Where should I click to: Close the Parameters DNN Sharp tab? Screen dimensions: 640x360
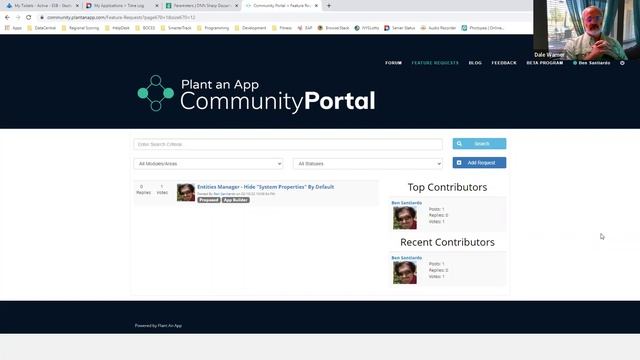click(x=236, y=6)
